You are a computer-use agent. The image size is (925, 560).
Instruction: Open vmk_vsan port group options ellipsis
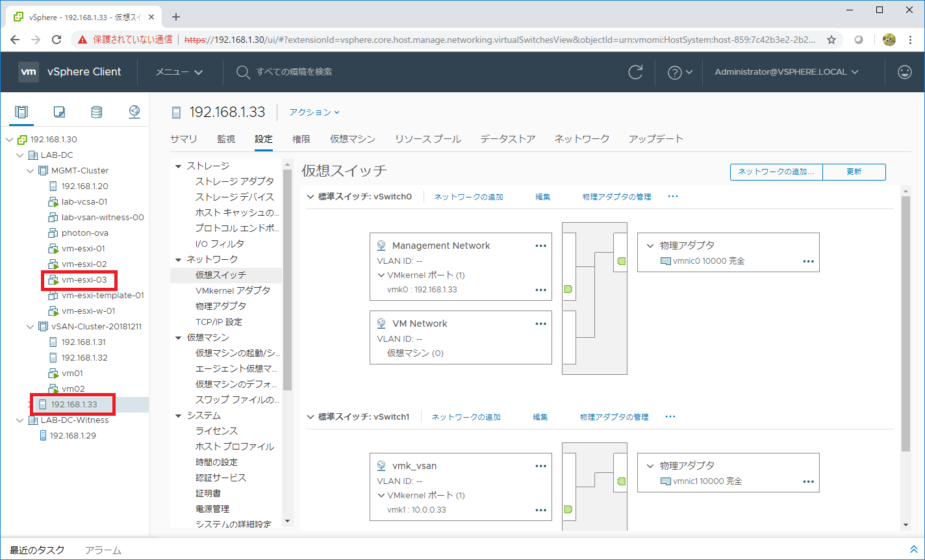(540, 466)
